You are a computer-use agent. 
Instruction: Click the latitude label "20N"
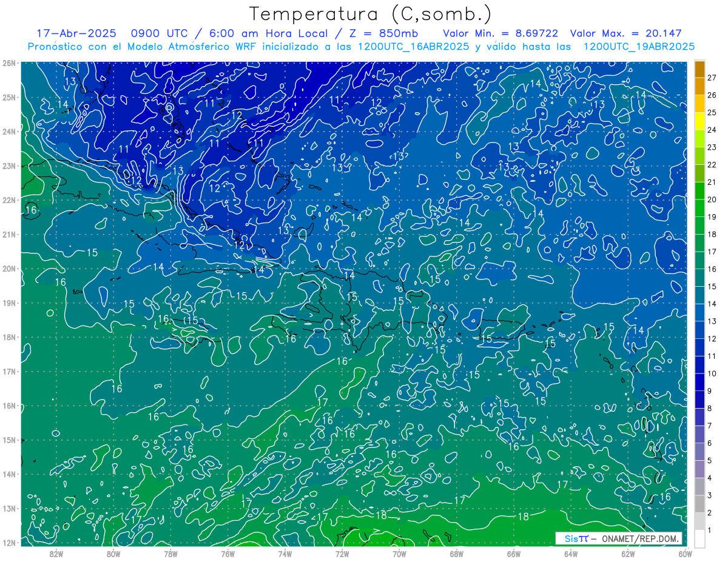pyautogui.click(x=9, y=269)
